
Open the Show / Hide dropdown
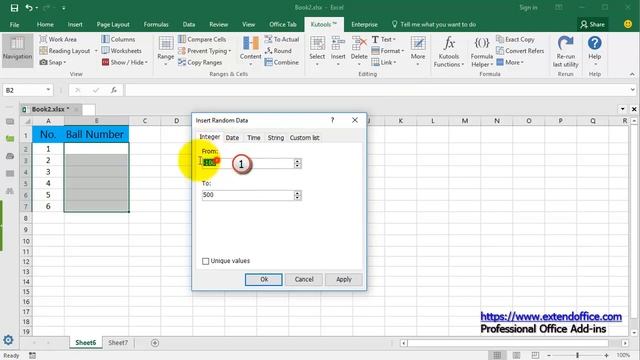coord(125,62)
